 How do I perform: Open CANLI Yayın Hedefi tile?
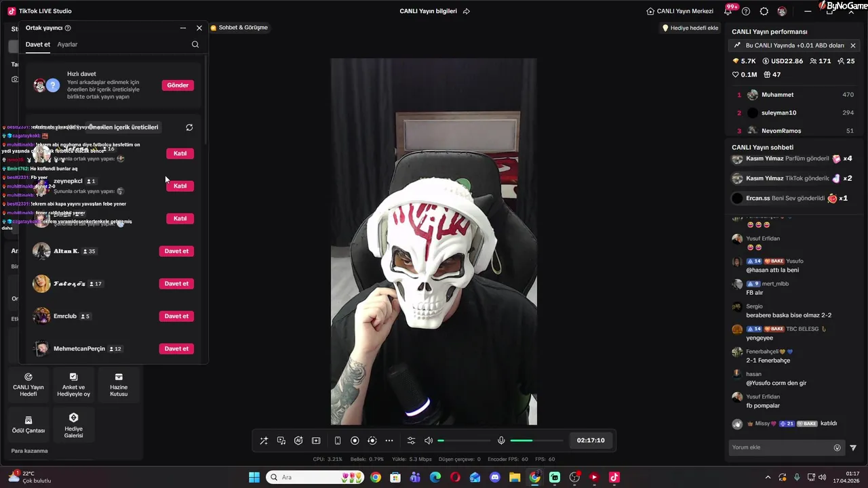(28, 385)
